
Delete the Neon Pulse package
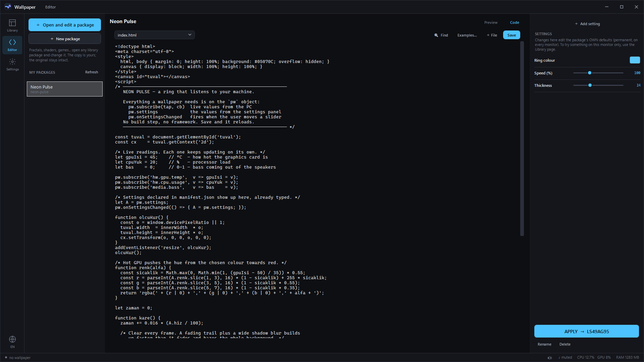click(x=565, y=344)
